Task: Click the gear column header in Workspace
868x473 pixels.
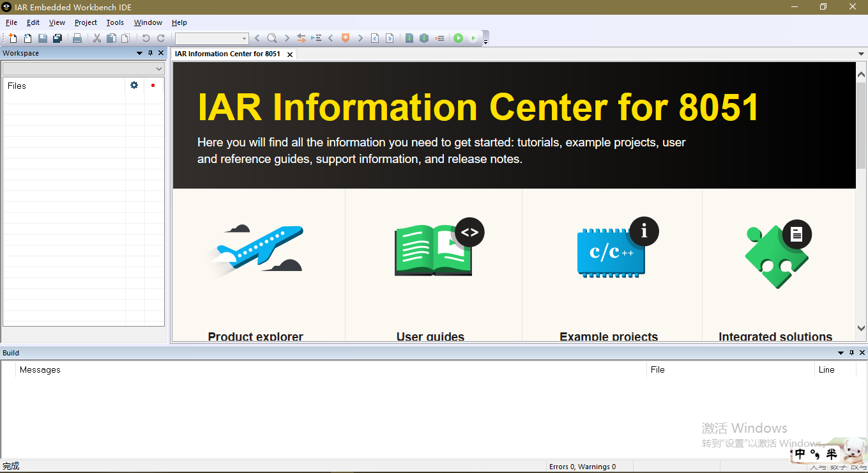Action: click(134, 85)
